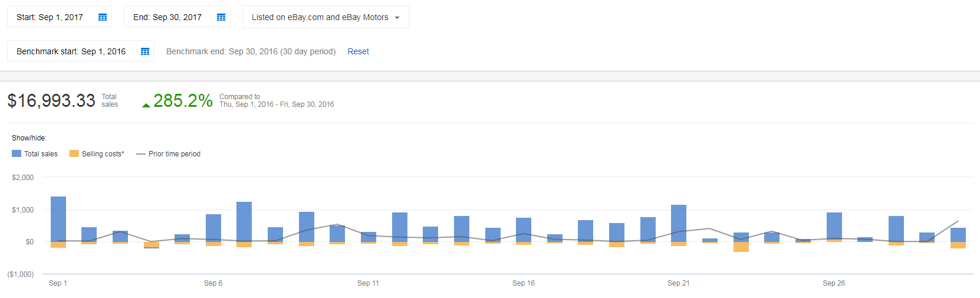Open the Benchmark start calendar icon
980x298 pixels.
pos(145,51)
